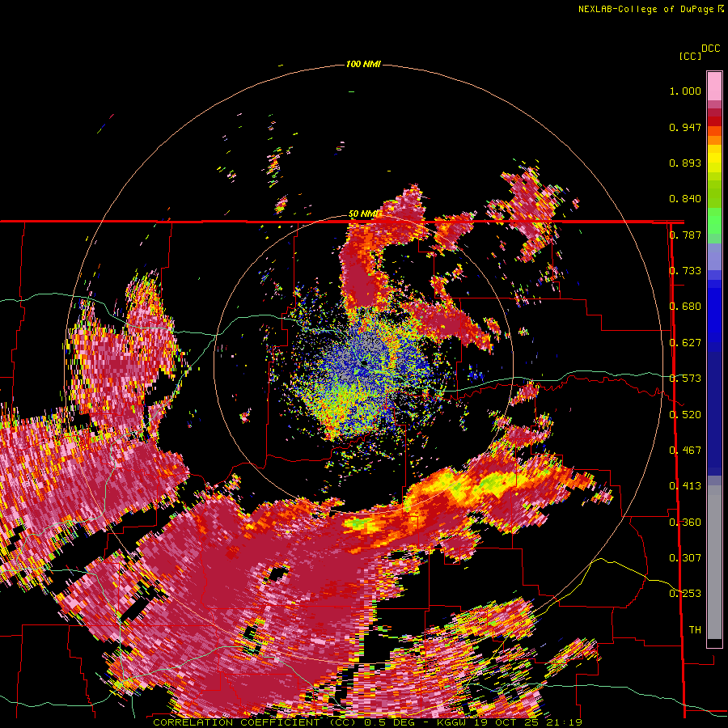
Task: Pick the bright green color bar segment
Action: pyautogui.click(x=714, y=222)
